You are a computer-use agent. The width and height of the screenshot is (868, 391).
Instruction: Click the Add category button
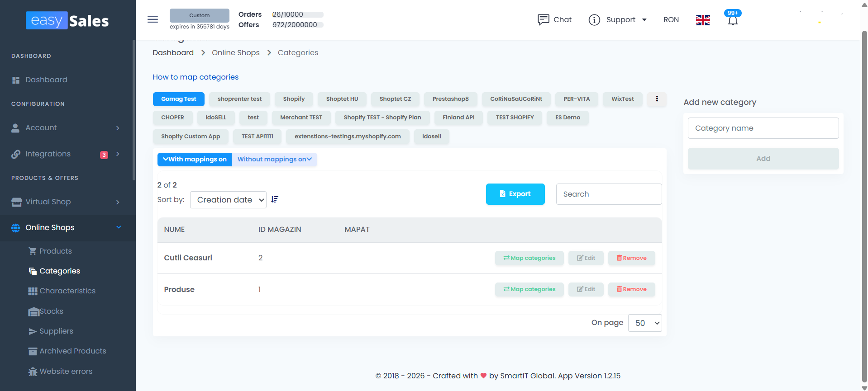763,159
